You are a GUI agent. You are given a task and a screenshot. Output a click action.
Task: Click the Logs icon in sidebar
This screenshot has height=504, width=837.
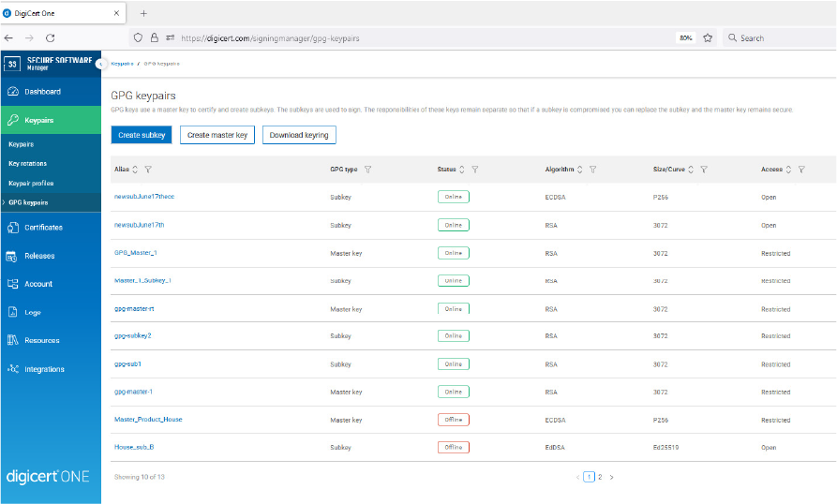tap(13, 312)
